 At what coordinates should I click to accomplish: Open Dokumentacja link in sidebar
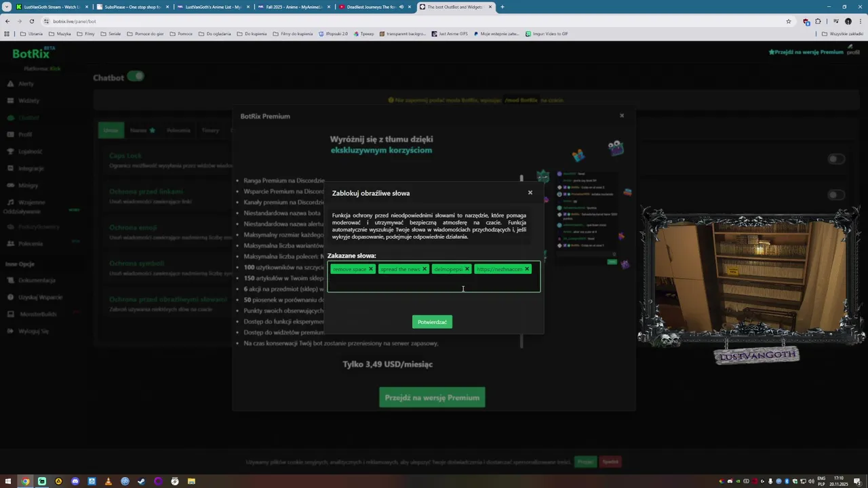(x=31, y=280)
